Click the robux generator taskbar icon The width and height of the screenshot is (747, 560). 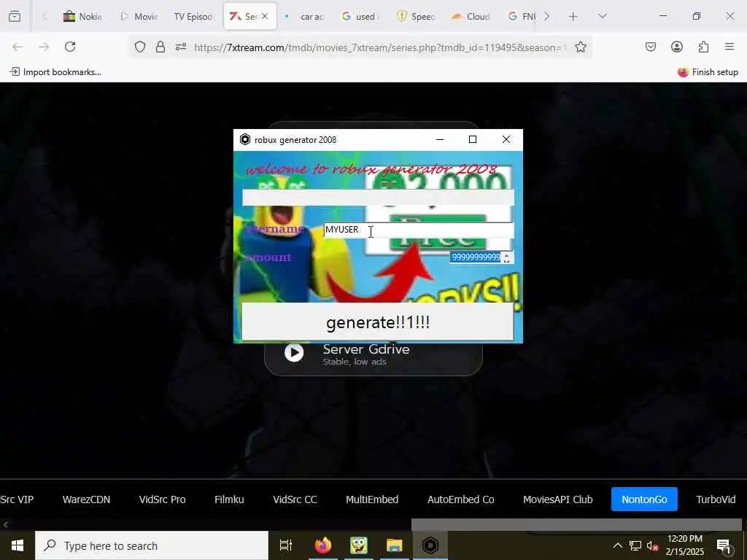[x=430, y=545]
